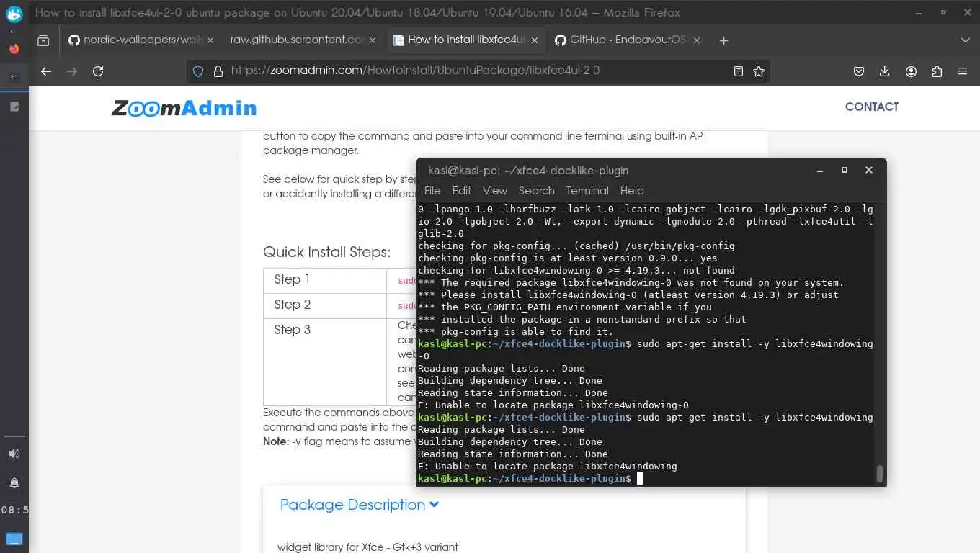The width and height of the screenshot is (980, 553).
Task: Switch to raw.githubusercontent.com tab
Action: pyautogui.click(x=296, y=40)
